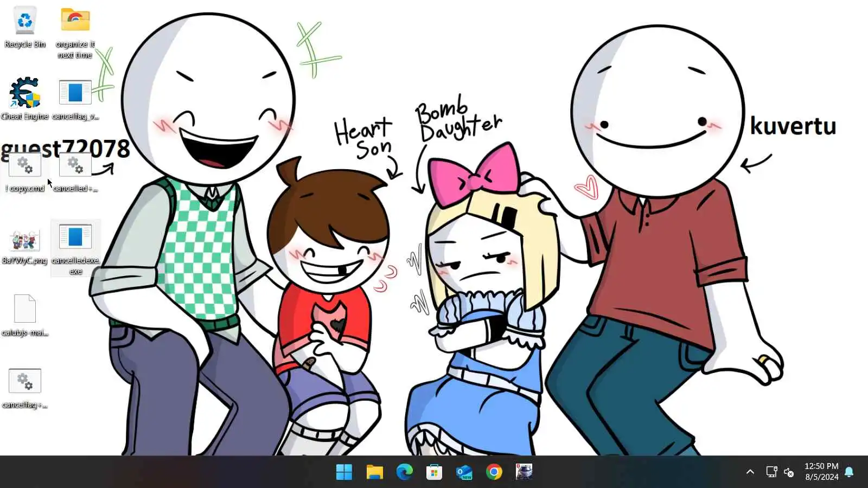The height and width of the screenshot is (488, 868).
Task: Open the clock showing 12:50 PM
Action: pos(821,472)
